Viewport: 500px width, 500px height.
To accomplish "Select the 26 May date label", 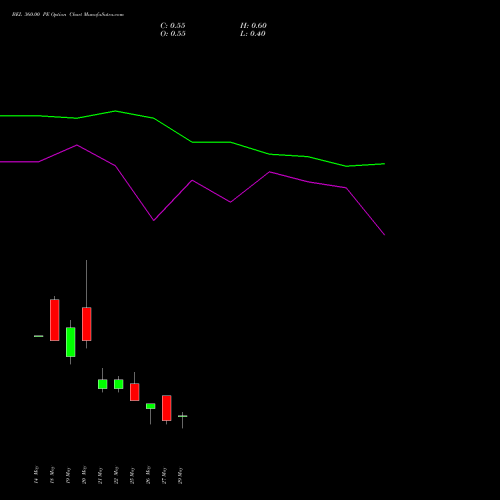I will point(148,475).
